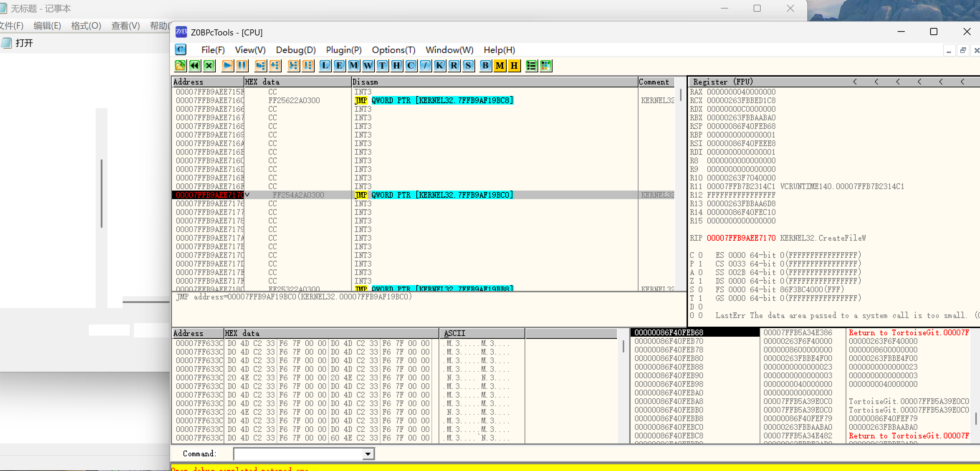980x471 pixels.
Task: Click the Execute till return icon
Action: coord(308,66)
